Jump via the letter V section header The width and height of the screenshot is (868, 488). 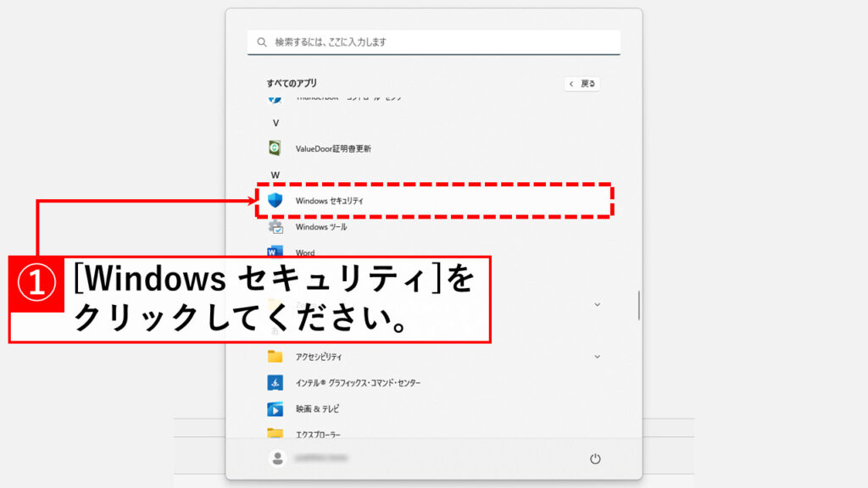tap(275, 123)
